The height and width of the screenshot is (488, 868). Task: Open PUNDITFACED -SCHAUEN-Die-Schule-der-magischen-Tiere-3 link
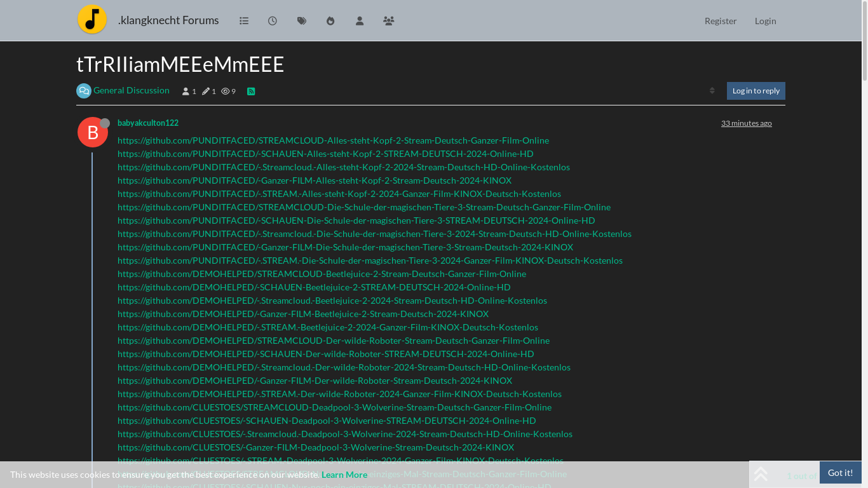pyautogui.click(x=356, y=220)
